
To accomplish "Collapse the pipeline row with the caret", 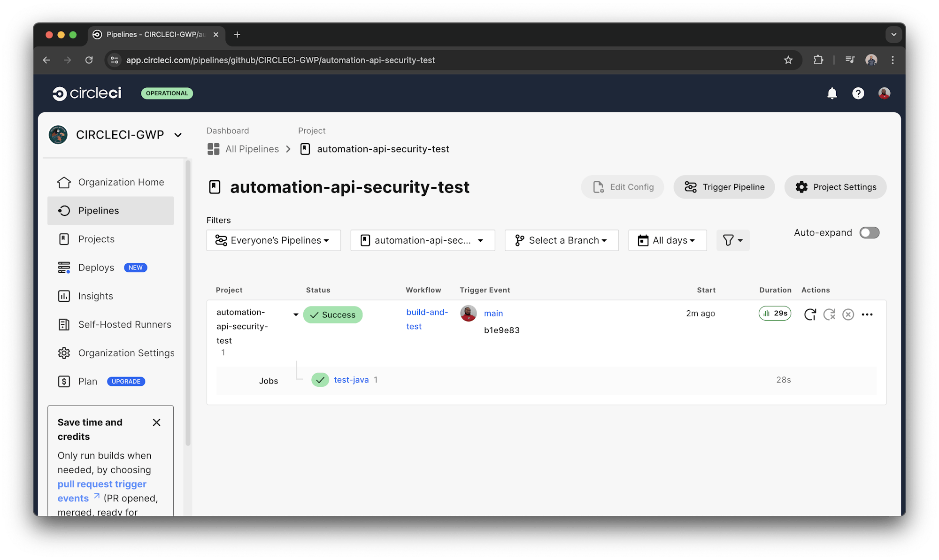I will click(x=296, y=315).
